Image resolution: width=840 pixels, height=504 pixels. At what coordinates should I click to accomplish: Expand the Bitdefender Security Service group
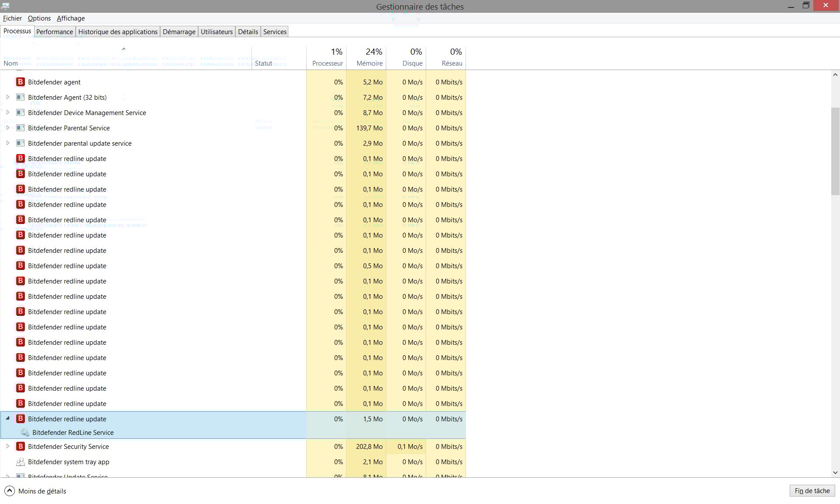(x=7, y=446)
